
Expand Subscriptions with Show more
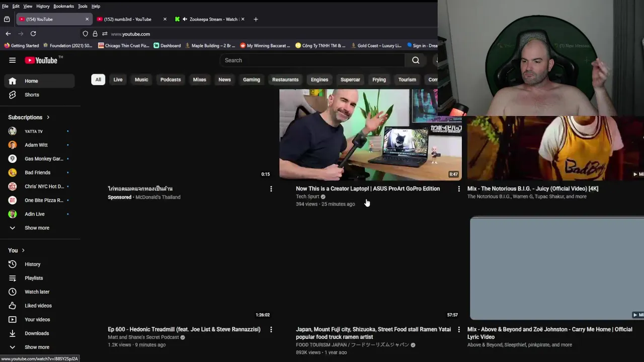pyautogui.click(x=40, y=228)
